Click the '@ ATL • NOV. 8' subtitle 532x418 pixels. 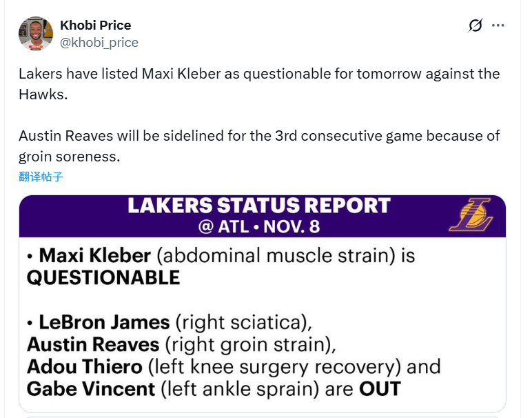pos(258,226)
